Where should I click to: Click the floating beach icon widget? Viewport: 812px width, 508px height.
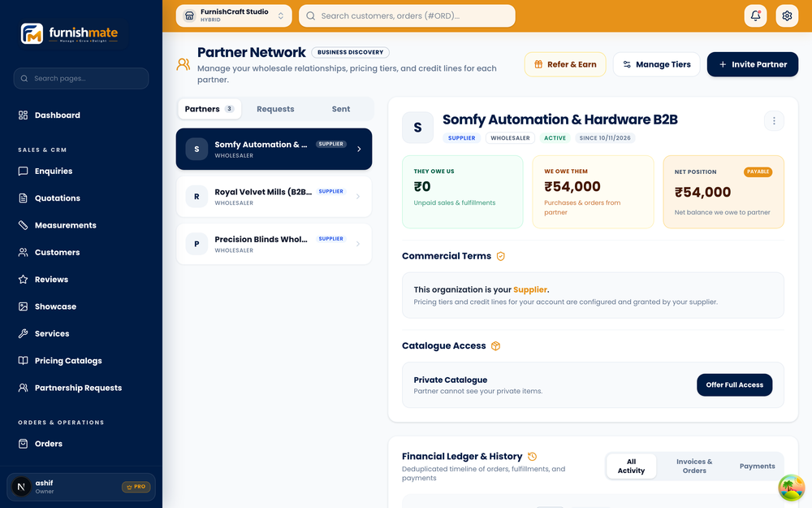[x=791, y=488]
